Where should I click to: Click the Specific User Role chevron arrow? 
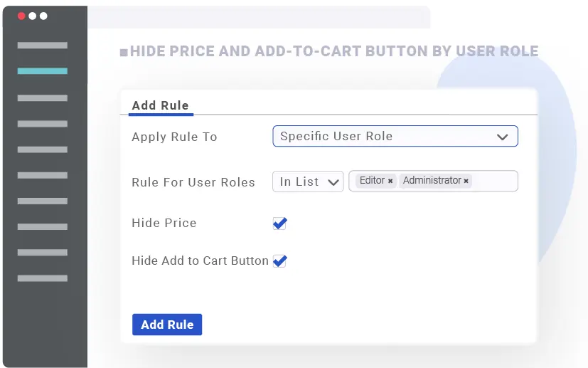point(503,137)
